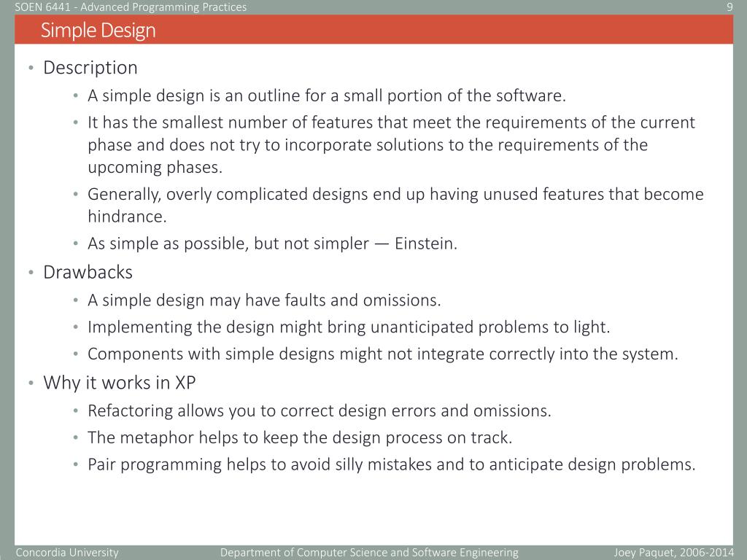Select the 'Why it works in XP' heading
Viewport: 747px width, 560px height.
click(119, 383)
